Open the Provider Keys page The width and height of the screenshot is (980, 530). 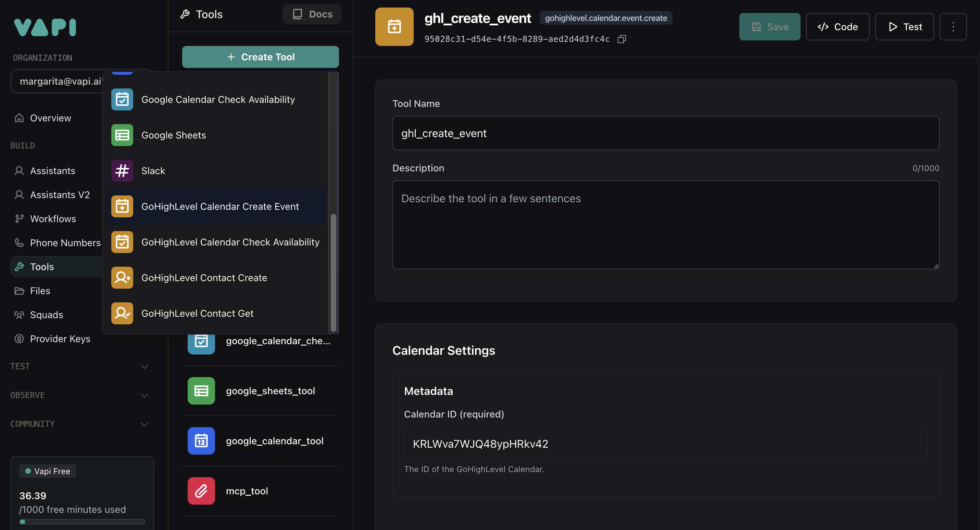click(x=60, y=338)
